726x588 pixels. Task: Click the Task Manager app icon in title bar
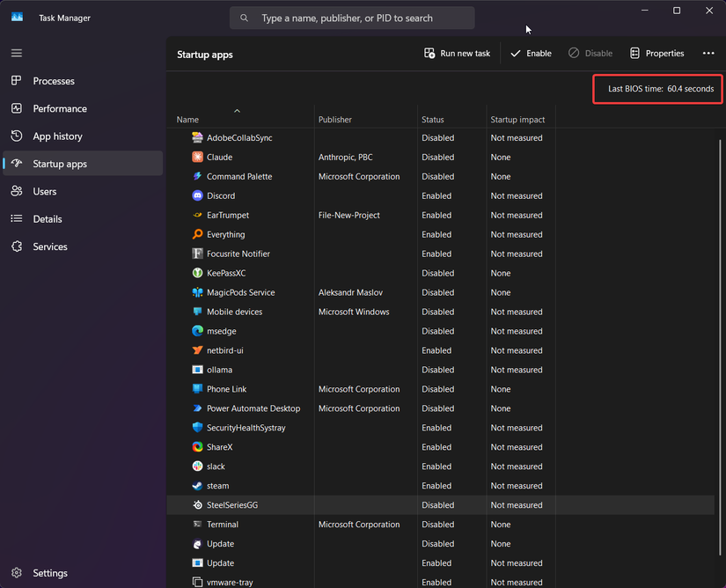(17, 17)
